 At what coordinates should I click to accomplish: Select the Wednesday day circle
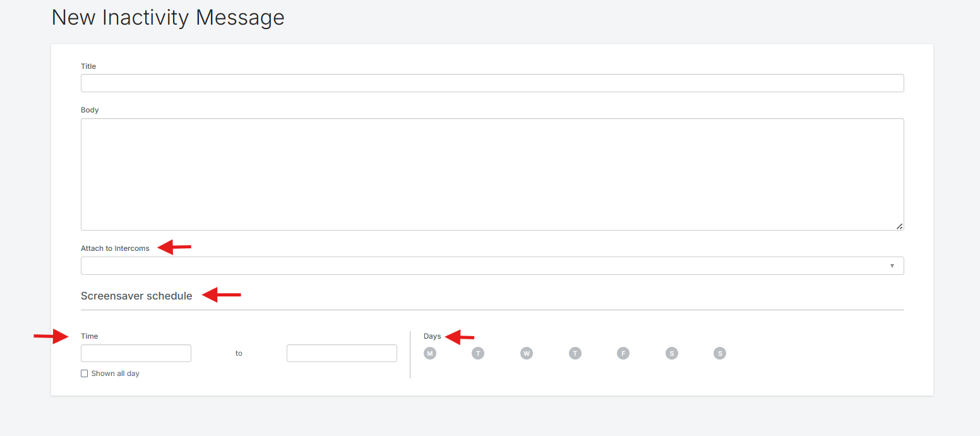click(527, 353)
